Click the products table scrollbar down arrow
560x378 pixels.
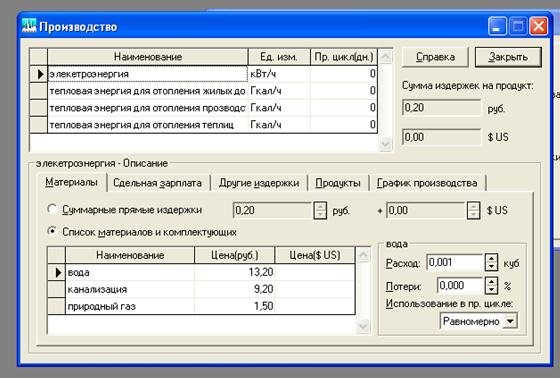385,144
